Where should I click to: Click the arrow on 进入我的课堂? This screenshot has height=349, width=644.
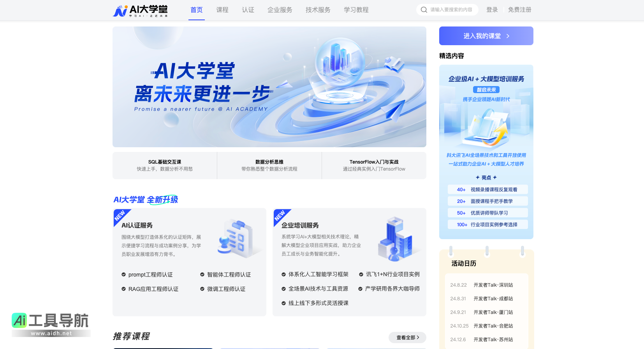pos(508,36)
